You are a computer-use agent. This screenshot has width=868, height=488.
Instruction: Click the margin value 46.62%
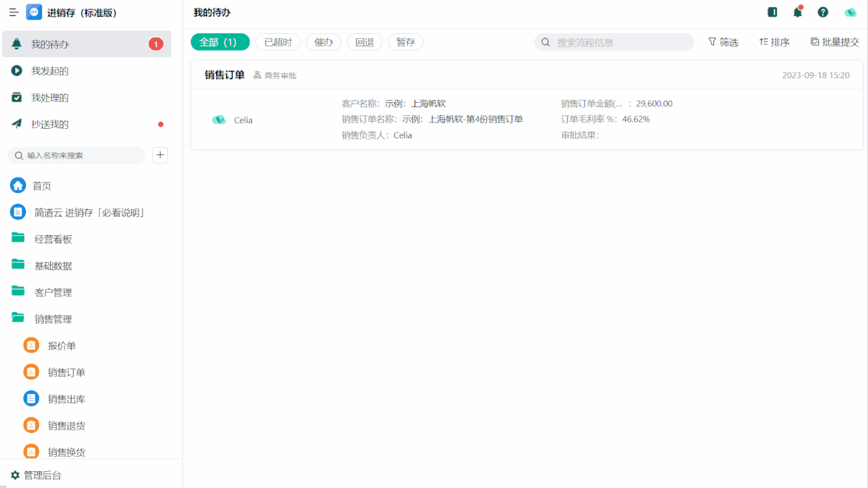click(x=636, y=119)
